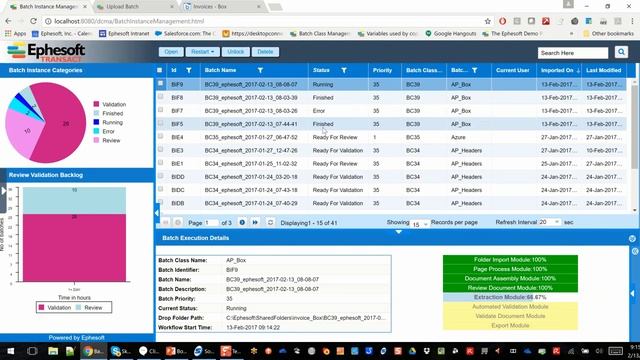Click the Unlock button
Screen dimensions: 640x360
click(236, 52)
